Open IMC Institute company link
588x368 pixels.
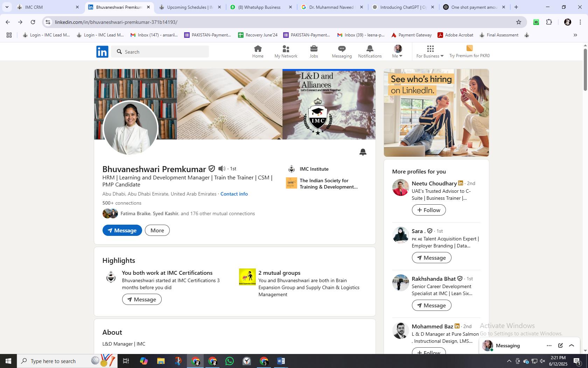(314, 169)
